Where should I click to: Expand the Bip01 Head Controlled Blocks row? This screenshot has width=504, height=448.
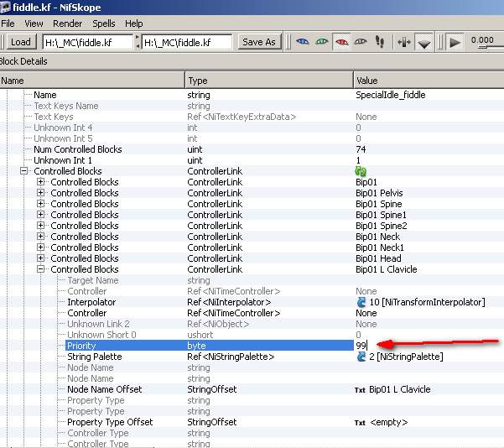[x=40, y=258]
